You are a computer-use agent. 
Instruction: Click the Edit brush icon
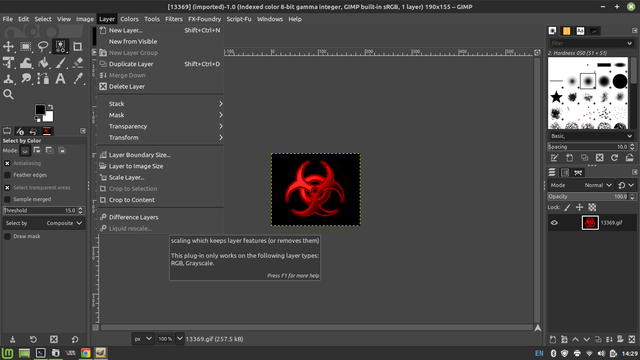tap(554, 158)
